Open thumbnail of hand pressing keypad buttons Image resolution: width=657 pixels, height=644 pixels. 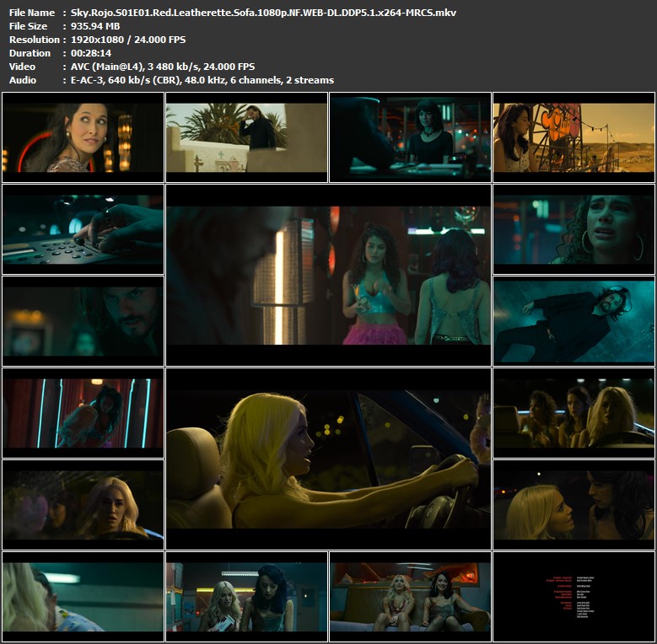[x=83, y=229]
